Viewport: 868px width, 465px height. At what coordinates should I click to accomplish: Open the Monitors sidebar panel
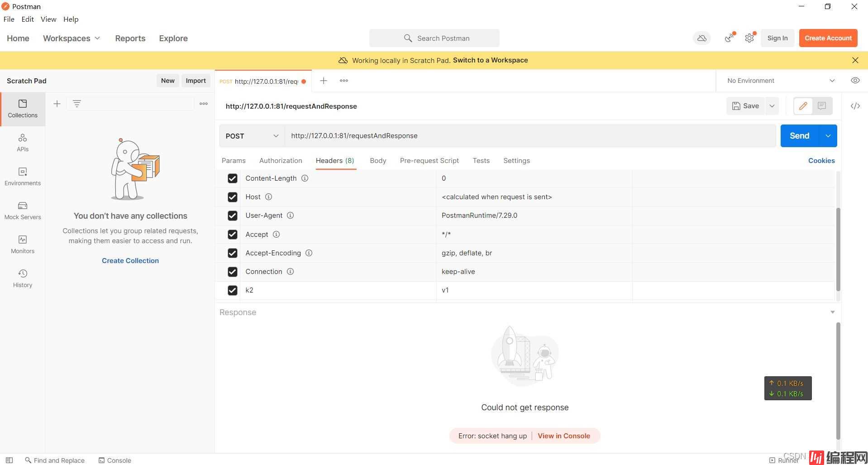(23, 244)
